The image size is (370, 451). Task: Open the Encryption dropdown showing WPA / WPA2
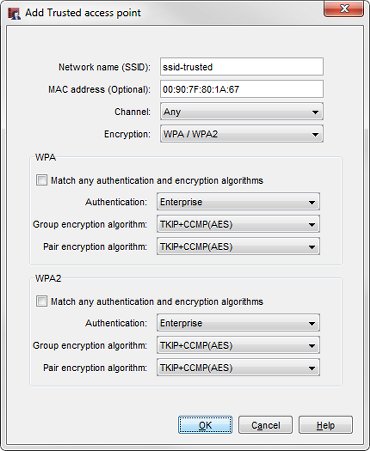click(242, 134)
